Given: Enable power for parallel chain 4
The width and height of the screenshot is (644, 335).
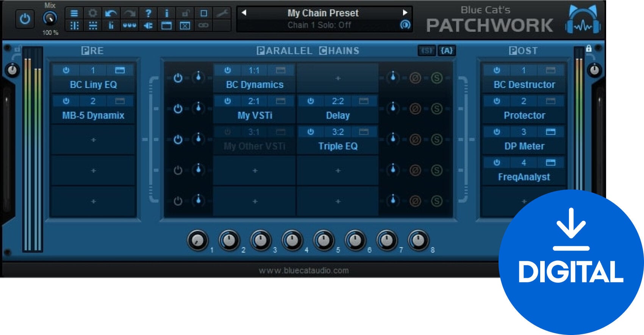Looking at the screenshot, I should (x=178, y=170).
